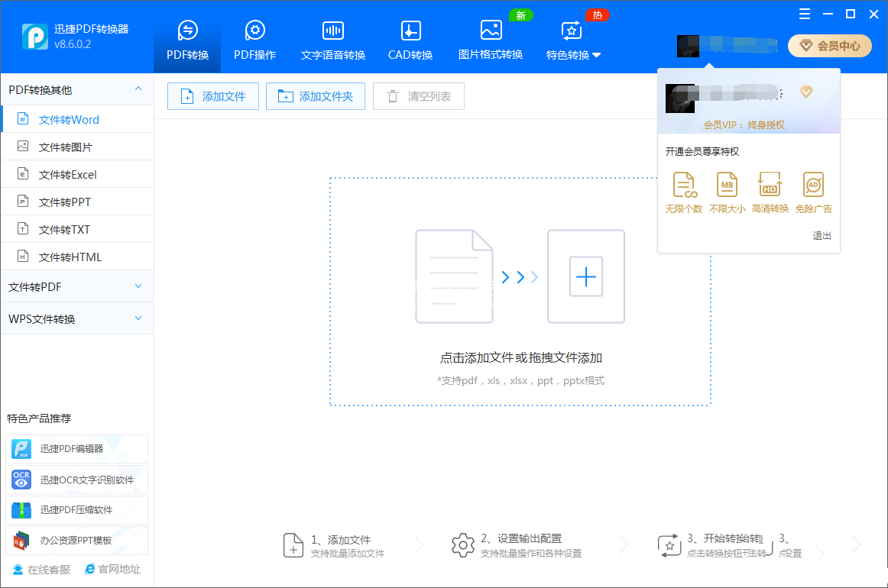Select 文件转图片 in the sidebar

coord(77,147)
